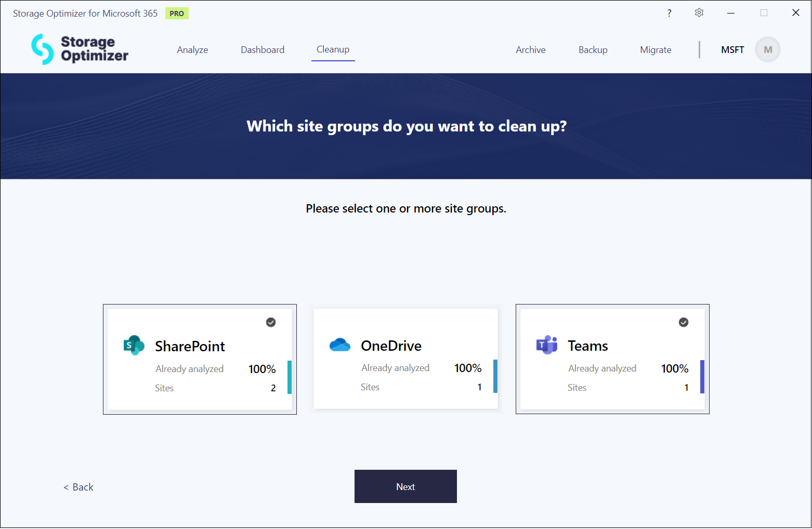Switch to the Dashboard tab
Screen dimensions: 812x529
click(263, 50)
